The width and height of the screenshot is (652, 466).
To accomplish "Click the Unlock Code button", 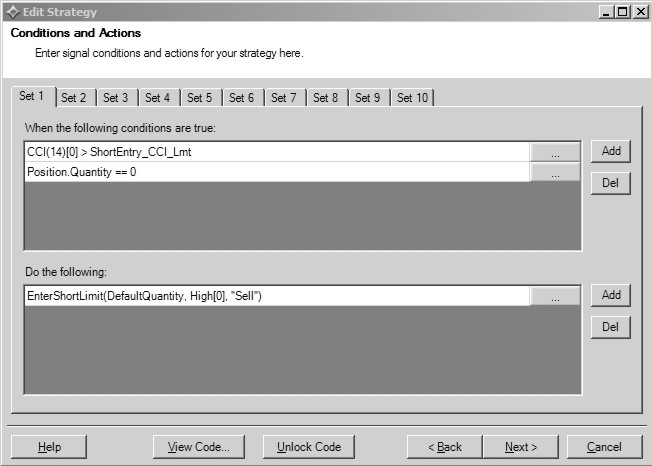I will pos(309,447).
